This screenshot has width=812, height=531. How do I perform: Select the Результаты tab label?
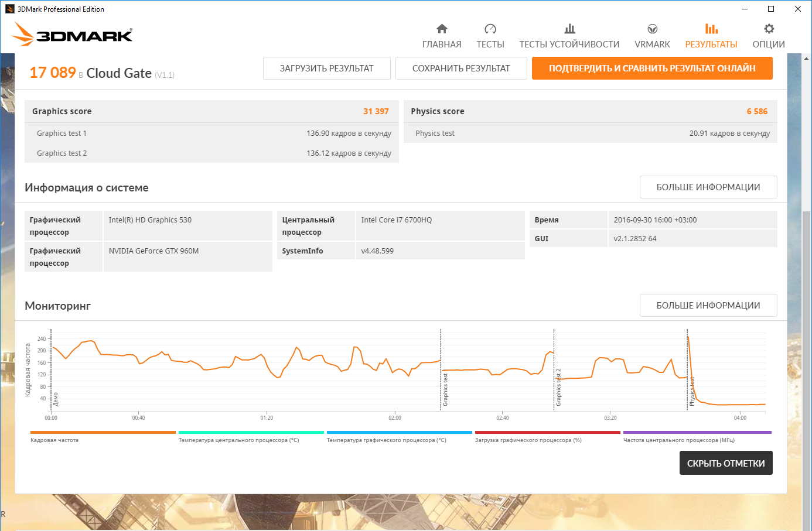pos(711,44)
